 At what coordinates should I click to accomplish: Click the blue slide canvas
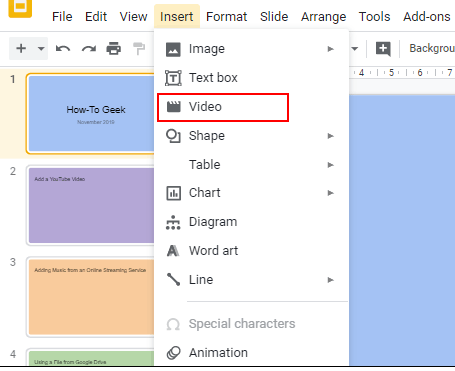tap(402, 230)
